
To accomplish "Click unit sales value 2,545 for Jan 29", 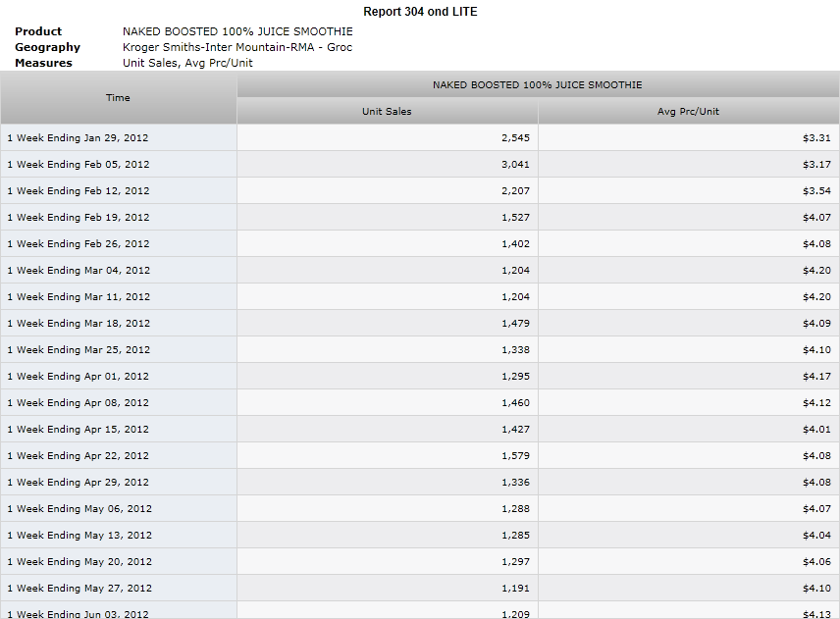I will coord(515,137).
